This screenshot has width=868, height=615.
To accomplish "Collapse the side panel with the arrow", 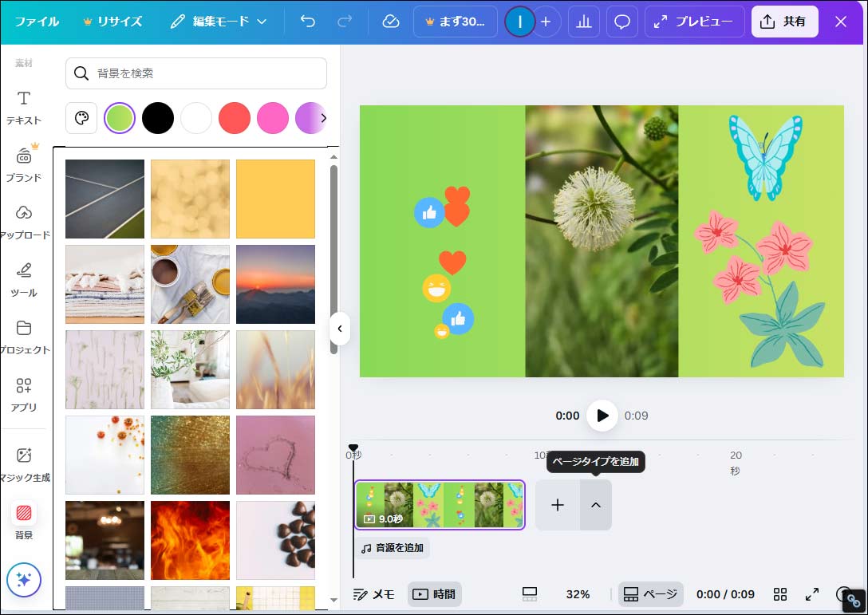I will (340, 329).
